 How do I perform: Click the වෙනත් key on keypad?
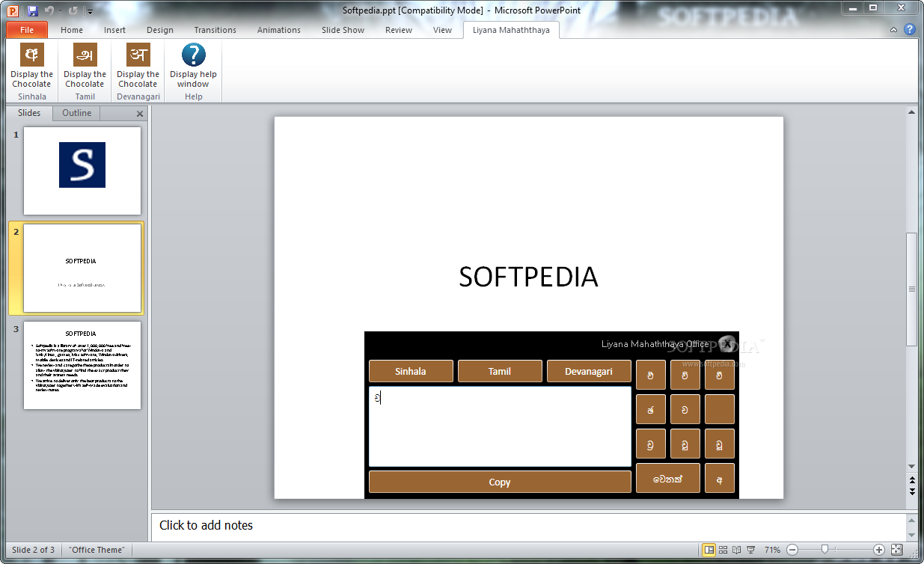(668, 478)
